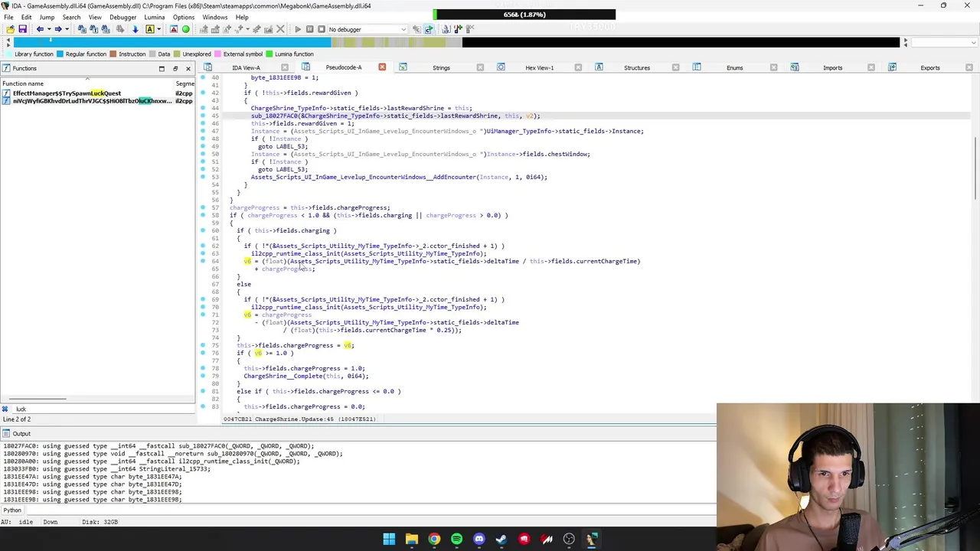Toggle breakpoint dot at line 45
This screenshot has height=551, width=980.
[203, 116]
